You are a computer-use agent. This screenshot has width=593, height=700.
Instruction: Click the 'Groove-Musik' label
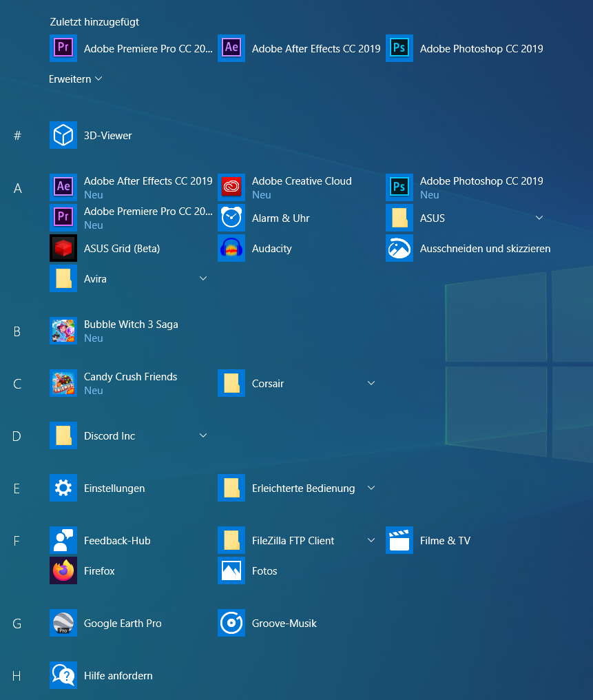284,624
